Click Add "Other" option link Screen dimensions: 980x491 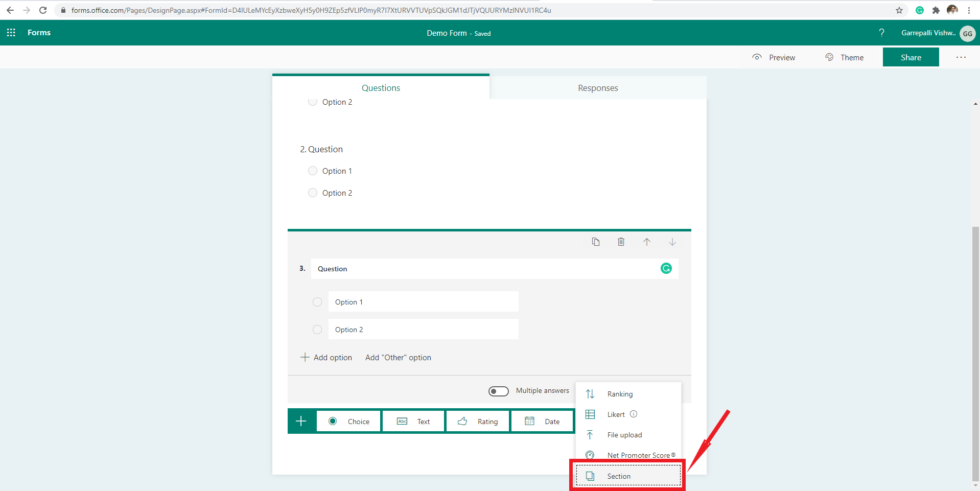tap(398, 357)
